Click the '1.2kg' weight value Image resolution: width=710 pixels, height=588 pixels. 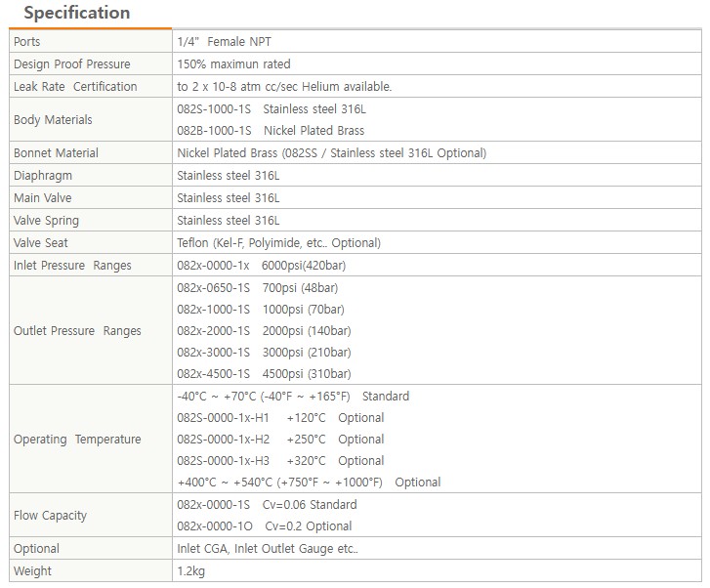tap(190, 571)
